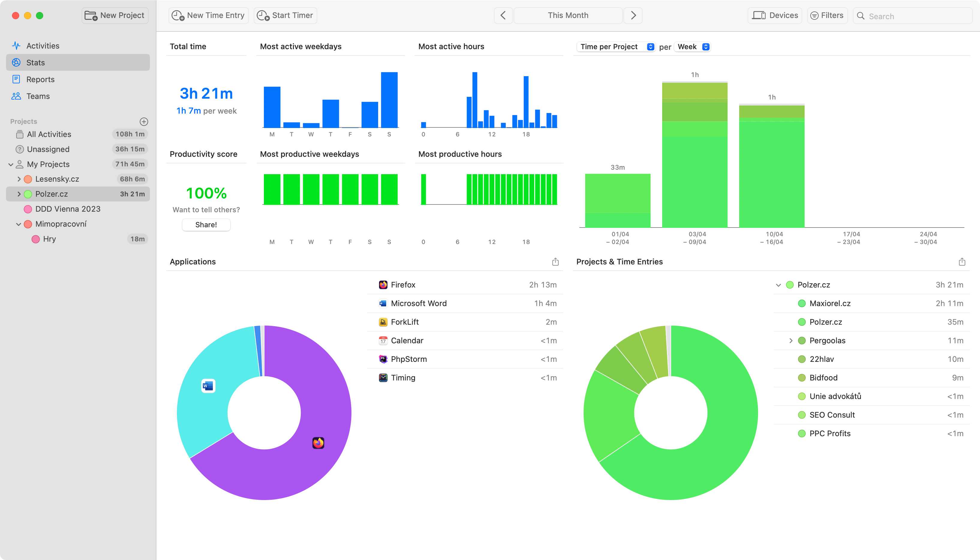Expand the Lesensky.cz project in sidebar
980x560 pixels.
pyautogui.click(x=19, y=179)
